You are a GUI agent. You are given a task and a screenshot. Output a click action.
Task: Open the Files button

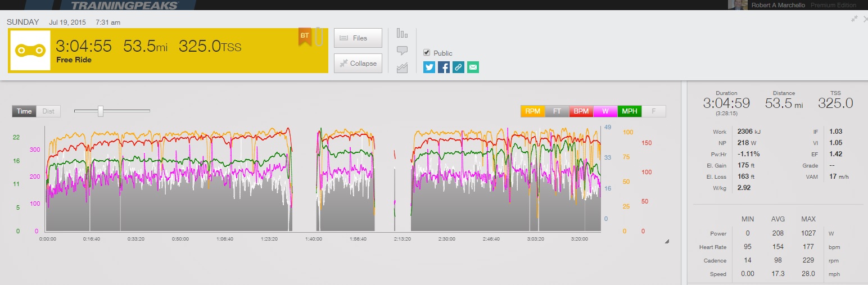(358, 38)
